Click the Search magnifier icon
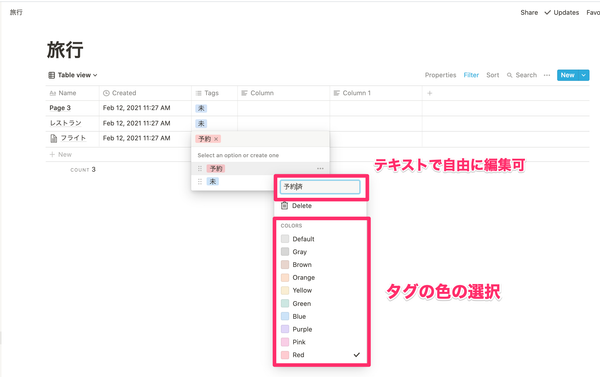This screenshot has width=600, height=377. coord(509,75)
